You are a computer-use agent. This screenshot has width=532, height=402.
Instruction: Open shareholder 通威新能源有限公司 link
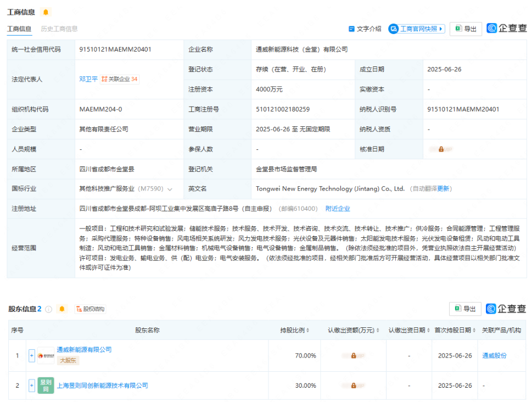84,349
